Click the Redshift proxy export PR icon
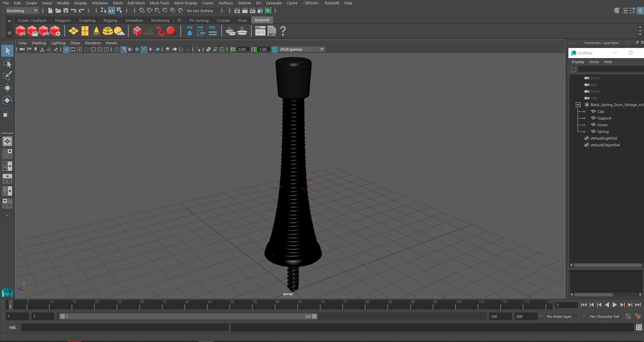The width and height of the screenshot is (644, 342). [x=201, y=31]
